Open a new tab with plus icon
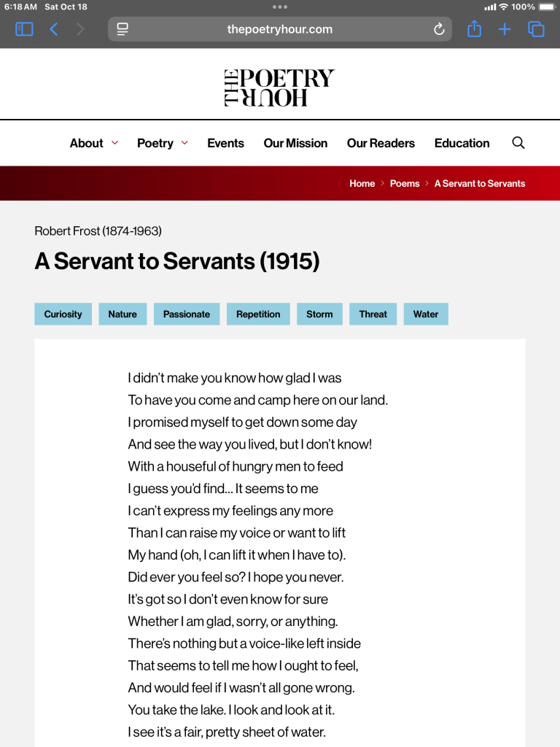 [x=505, y=29]
